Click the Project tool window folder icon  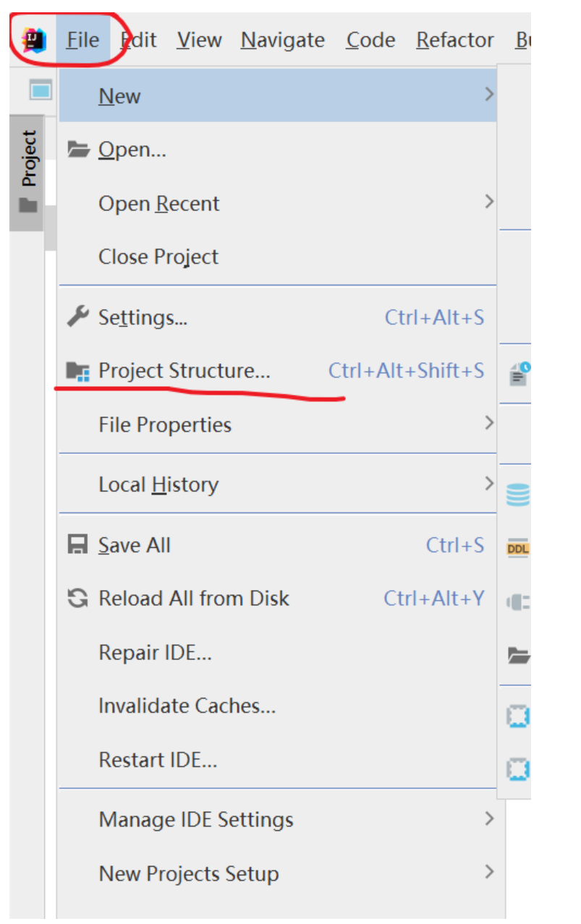(x=28, y=206)
